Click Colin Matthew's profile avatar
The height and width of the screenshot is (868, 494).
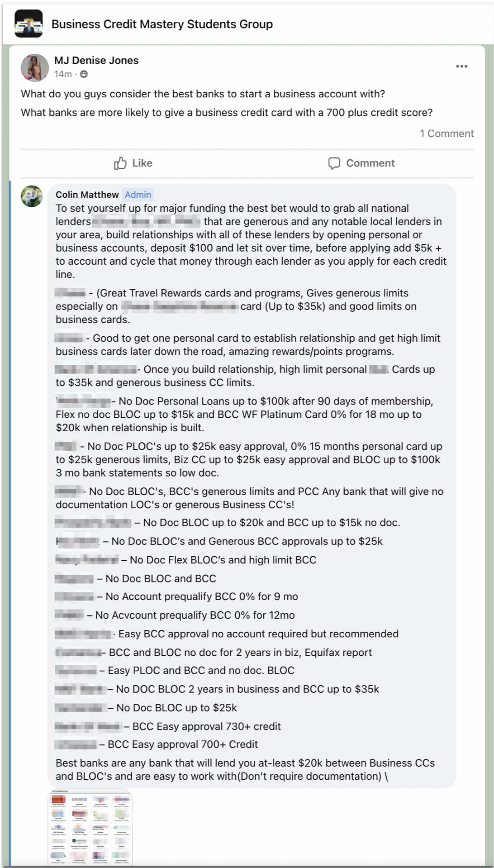click(x=32, y=196)
